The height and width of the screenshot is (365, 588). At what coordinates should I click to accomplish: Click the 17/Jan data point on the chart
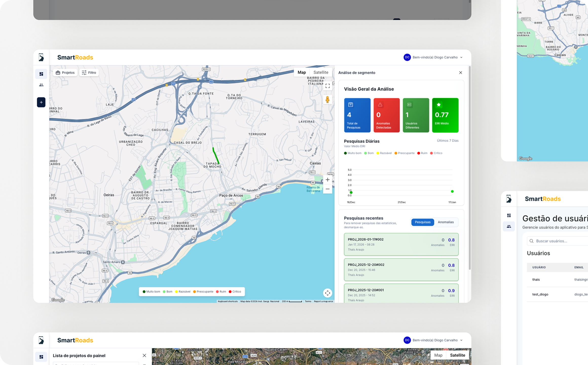coord(452,191)
